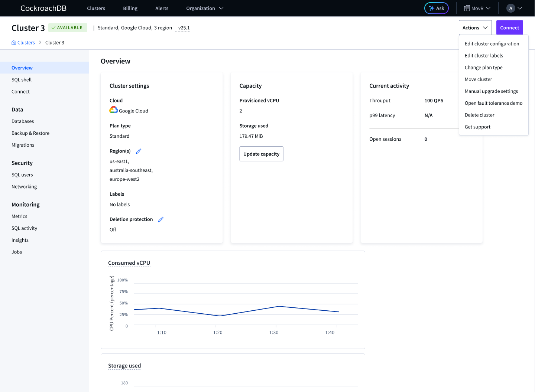Select Overview in the sidebar
The image size is (535, 392).
click(x=44, y=68)
